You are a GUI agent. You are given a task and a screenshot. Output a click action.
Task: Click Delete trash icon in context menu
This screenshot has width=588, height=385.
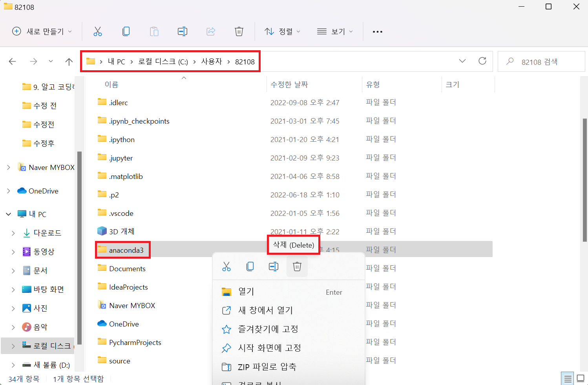click(x=297, y=267)
